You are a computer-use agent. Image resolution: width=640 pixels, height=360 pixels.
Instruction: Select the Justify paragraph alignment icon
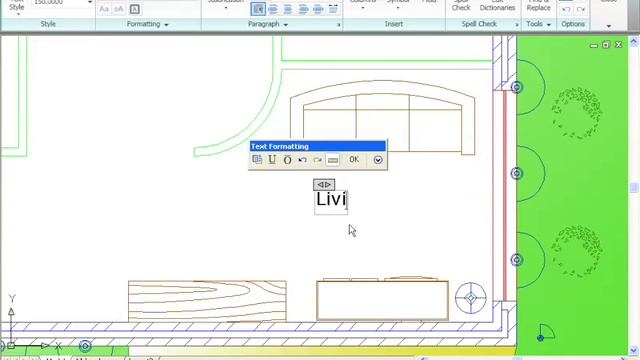[x=318, y=9]
